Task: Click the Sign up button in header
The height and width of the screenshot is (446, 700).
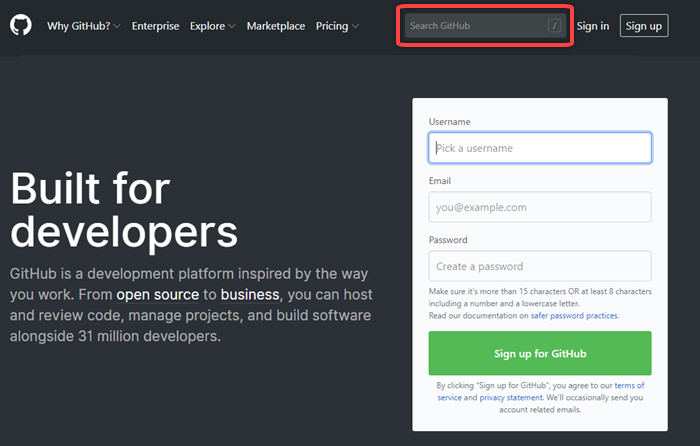Action: point(644,26)
